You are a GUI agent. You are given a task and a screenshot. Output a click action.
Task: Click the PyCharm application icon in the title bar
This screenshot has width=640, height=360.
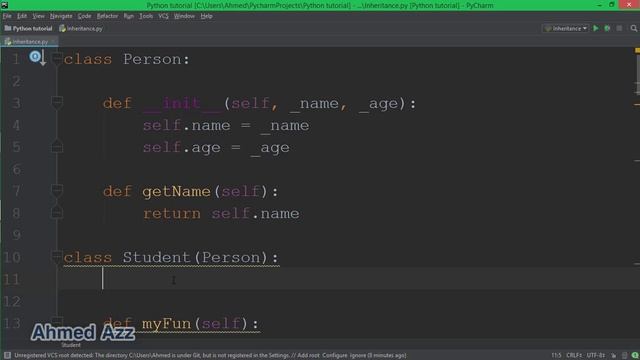(x=4, y=5)
